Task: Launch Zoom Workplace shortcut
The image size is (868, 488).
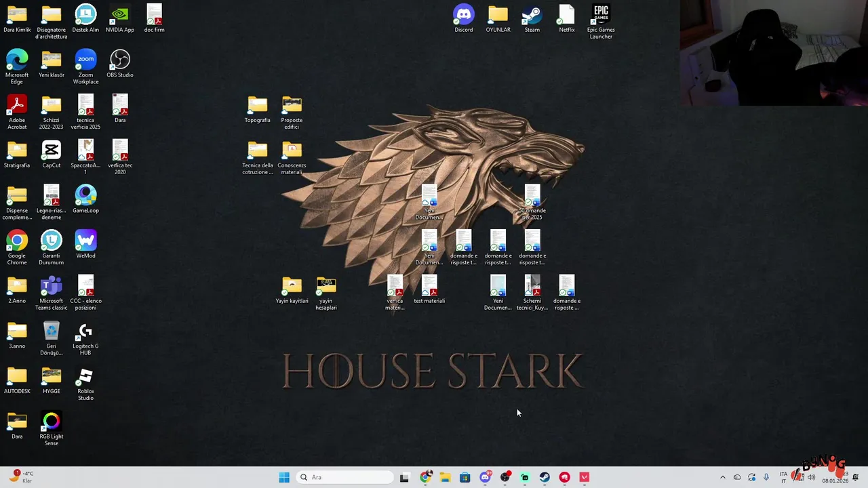Action: point(85,67)
